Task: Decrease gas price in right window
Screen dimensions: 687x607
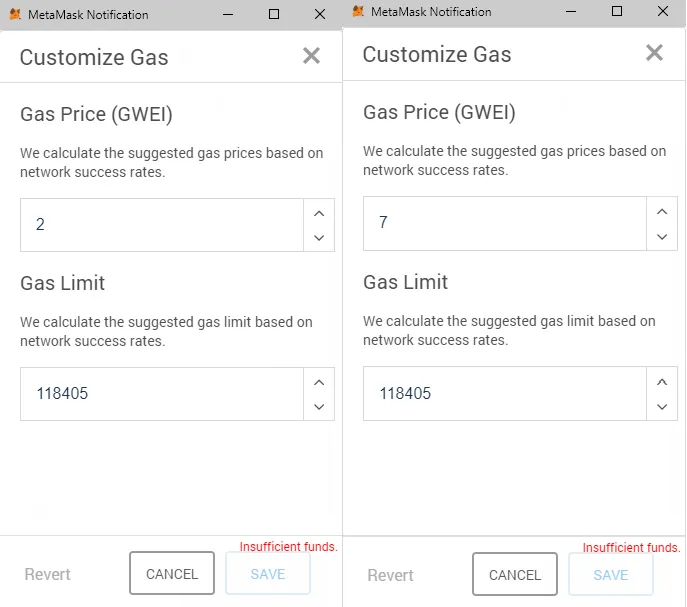Action: (x=662, y=237)
